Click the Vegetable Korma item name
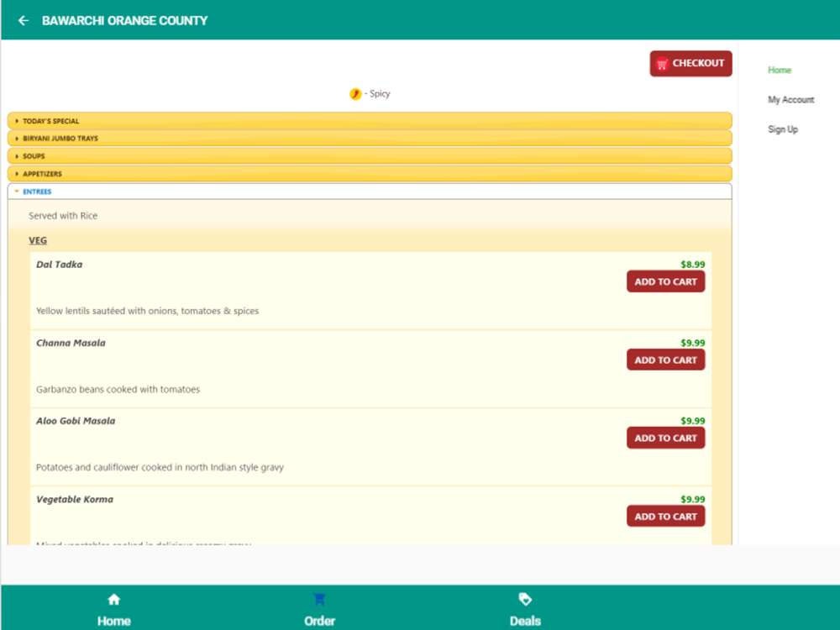 click(x=75, y=499)
